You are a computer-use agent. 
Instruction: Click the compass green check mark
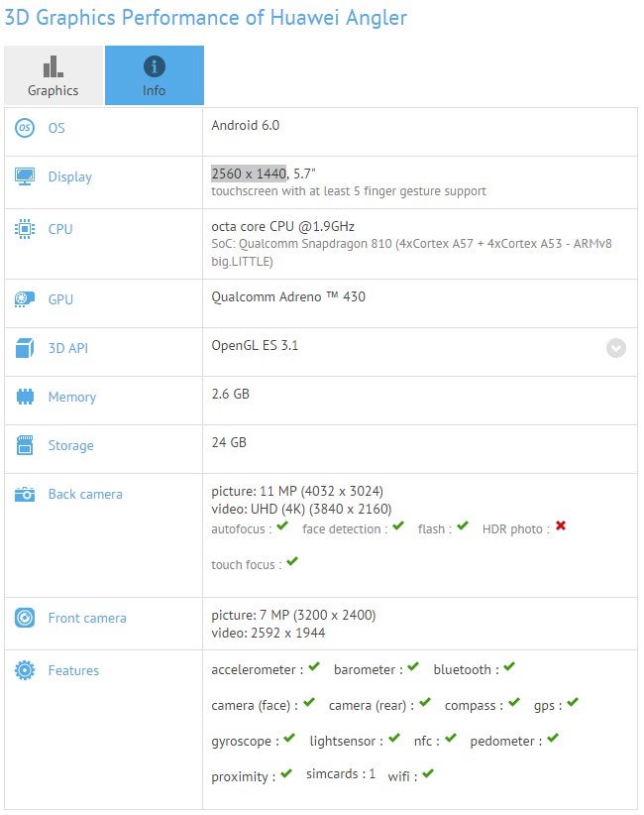[x=514, y=702]
